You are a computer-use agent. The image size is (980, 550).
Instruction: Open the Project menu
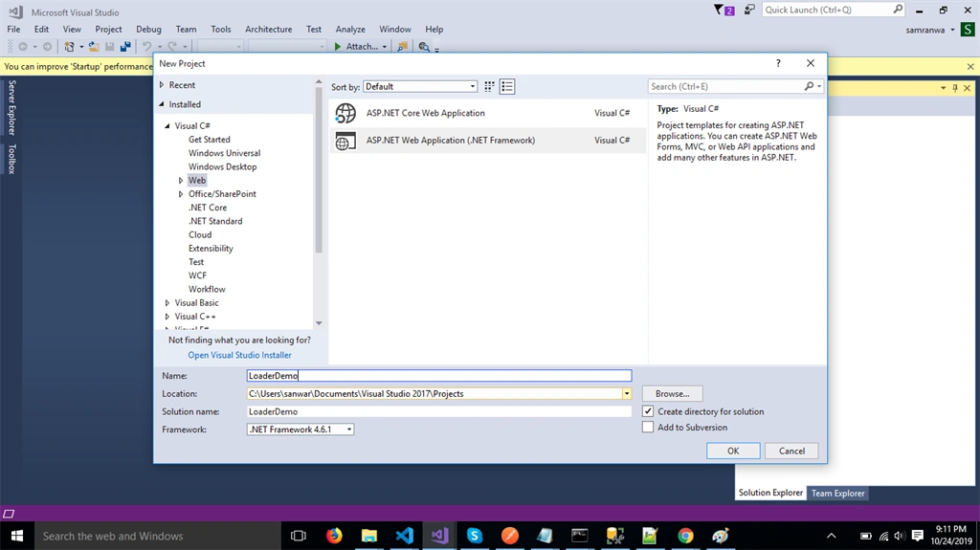[108, 30]
